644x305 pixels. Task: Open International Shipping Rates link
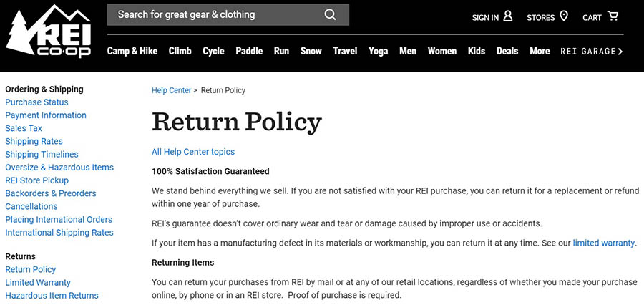(x=59, y=233)
